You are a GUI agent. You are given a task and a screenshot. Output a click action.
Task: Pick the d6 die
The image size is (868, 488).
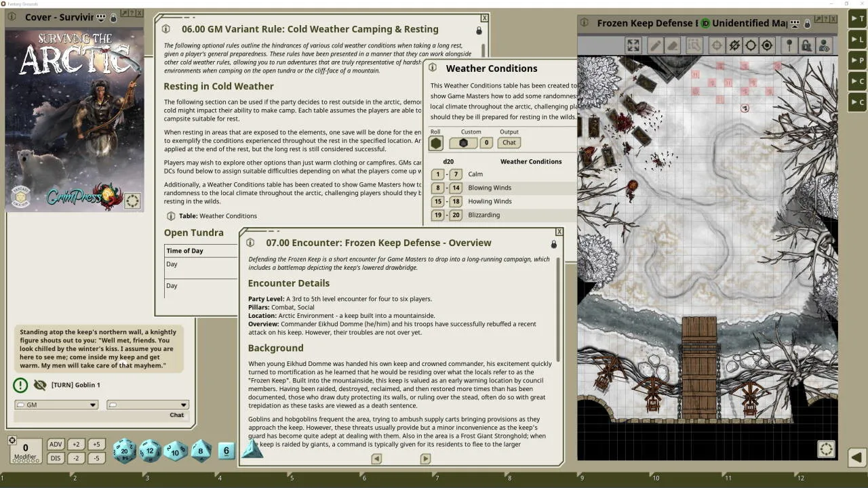click(226, 451)
